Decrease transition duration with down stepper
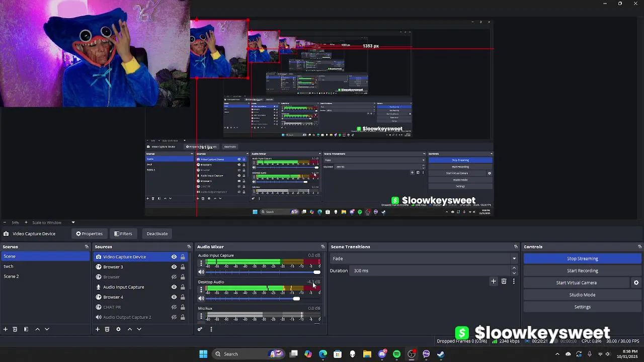Viewport: 644px width, 362px height. pyautogui.click(x=514, y=273)
